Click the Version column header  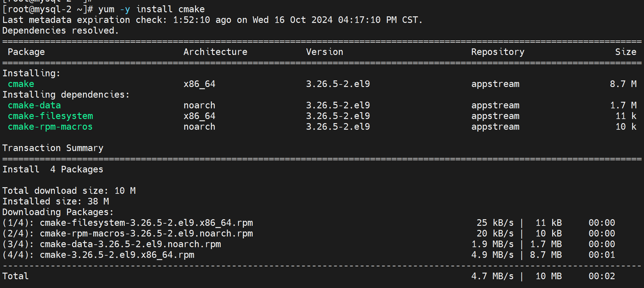[x=324, y=52]
